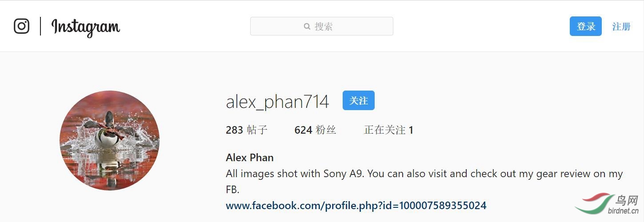The width and height of the screenshot is (644, 222).
Task: Click the number 624 beside 粉丝
Action: pyautogui.click(x=303, y=130)
